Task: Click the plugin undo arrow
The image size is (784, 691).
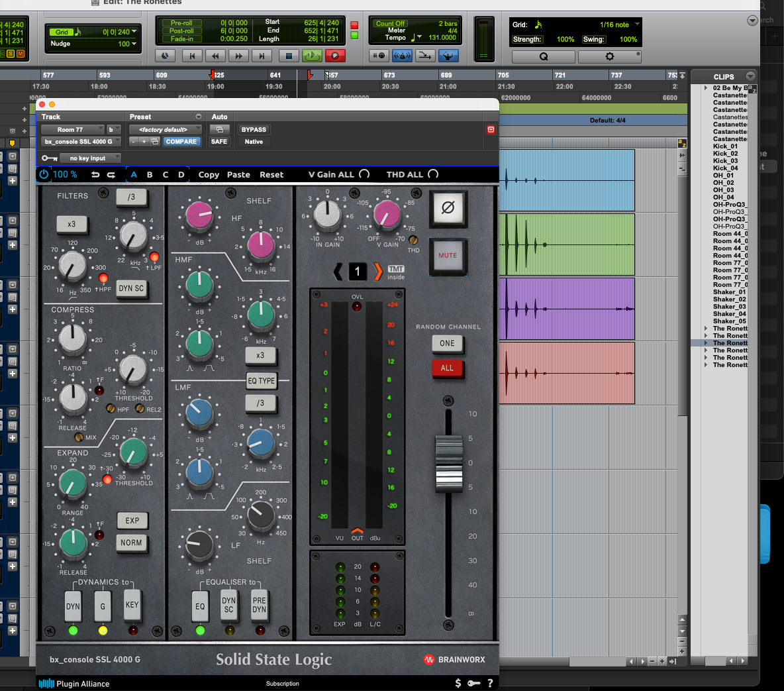Action: tap(95, 175)
